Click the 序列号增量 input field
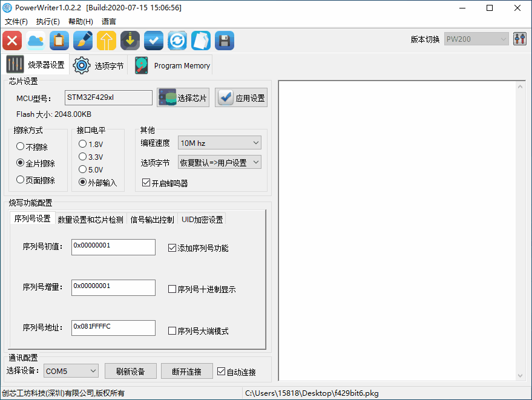 113,287
